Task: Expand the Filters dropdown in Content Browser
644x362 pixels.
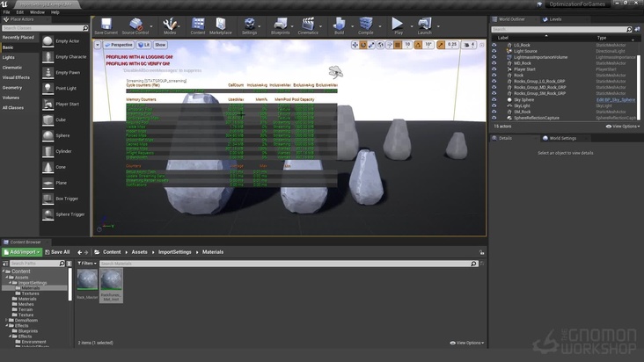Action: coord(86,263)
